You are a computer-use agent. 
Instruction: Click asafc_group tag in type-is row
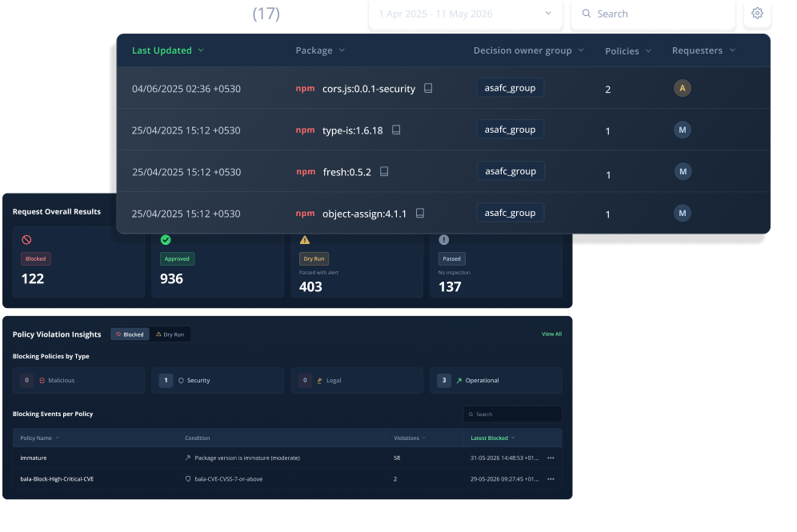tap(510, 129)
